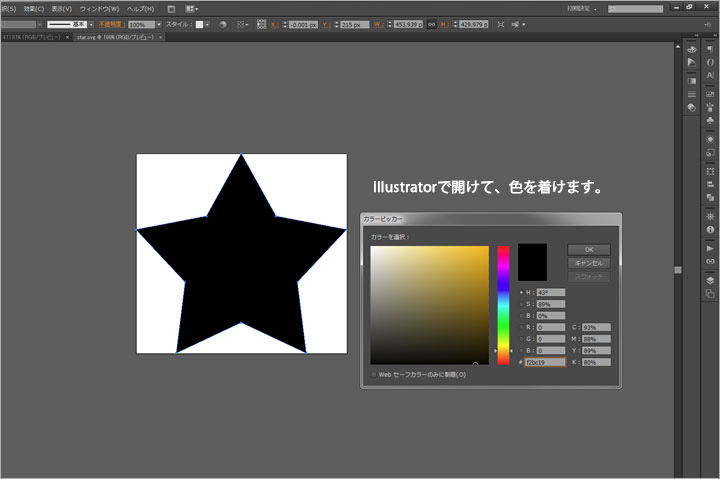This screenshot has height=479, width=720.
Task: Click the opacity label link
Action: click(x=112, y=24)
